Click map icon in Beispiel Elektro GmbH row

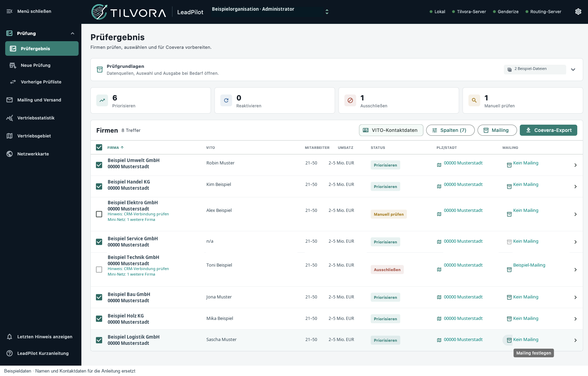click(439, 214)
